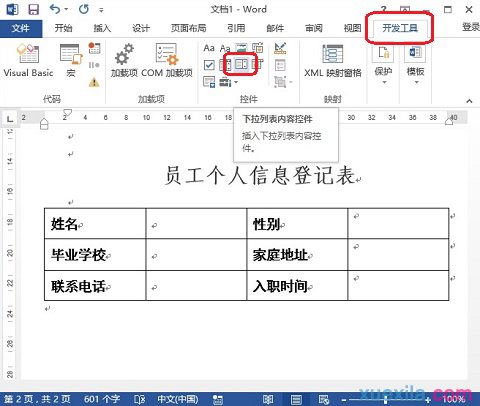
Task: Open Customize Quick Access Toolbar dropdown
Action: (x=101, y=10)
